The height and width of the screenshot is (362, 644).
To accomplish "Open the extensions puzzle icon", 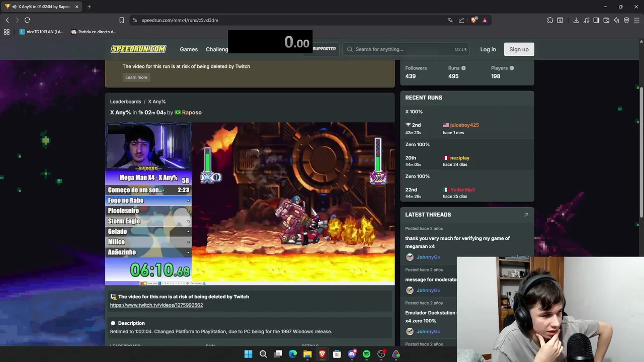I will click(x=550, y=20).
